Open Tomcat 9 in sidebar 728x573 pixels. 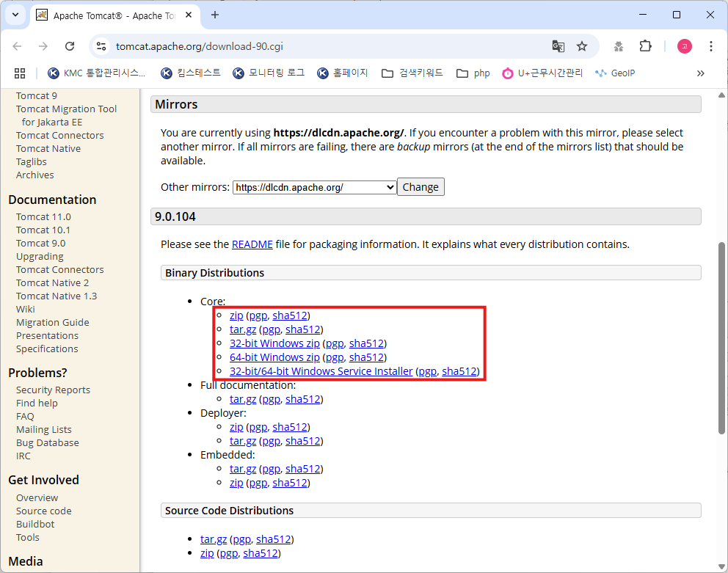37,95
